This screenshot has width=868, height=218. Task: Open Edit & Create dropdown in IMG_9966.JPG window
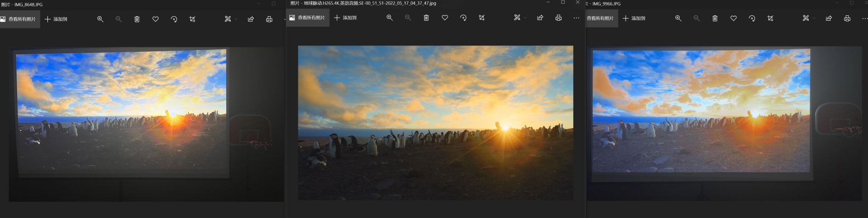click(808, 18)
